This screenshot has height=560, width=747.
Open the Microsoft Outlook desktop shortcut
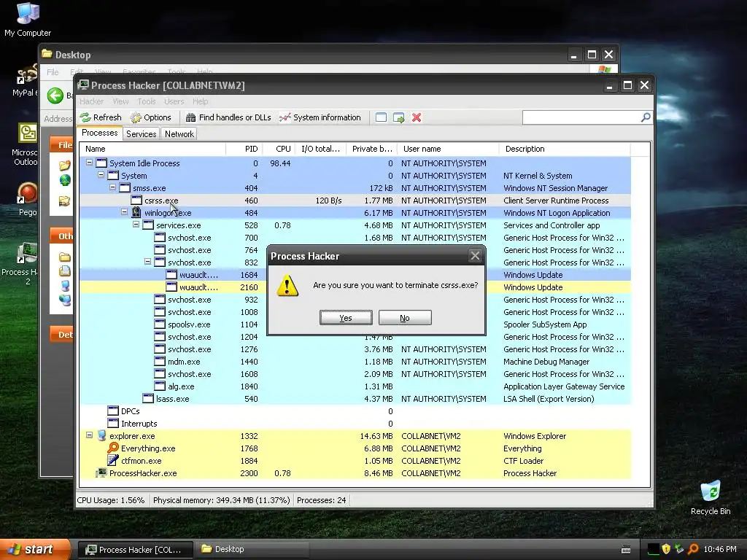click(x=27, y=144)
